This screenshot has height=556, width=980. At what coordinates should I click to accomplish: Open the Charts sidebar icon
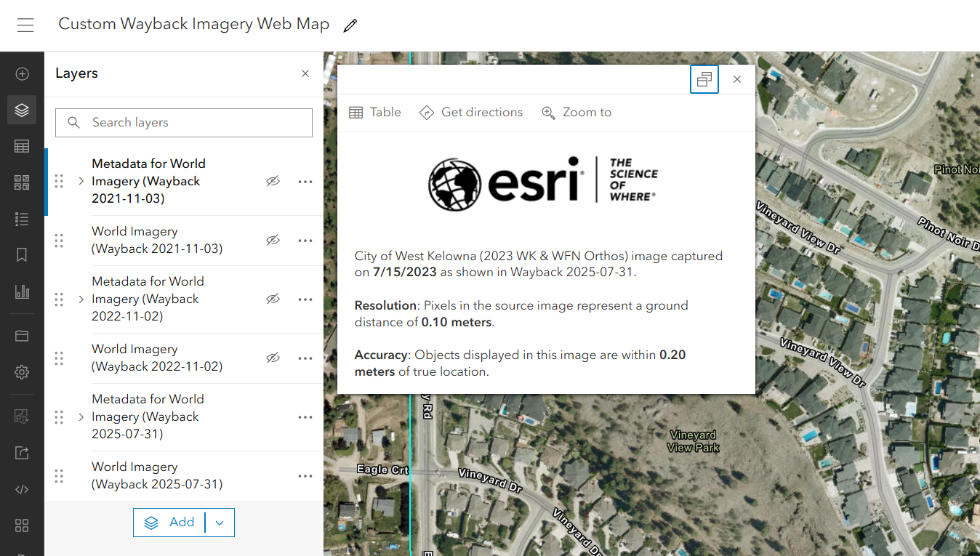[22, 291]
